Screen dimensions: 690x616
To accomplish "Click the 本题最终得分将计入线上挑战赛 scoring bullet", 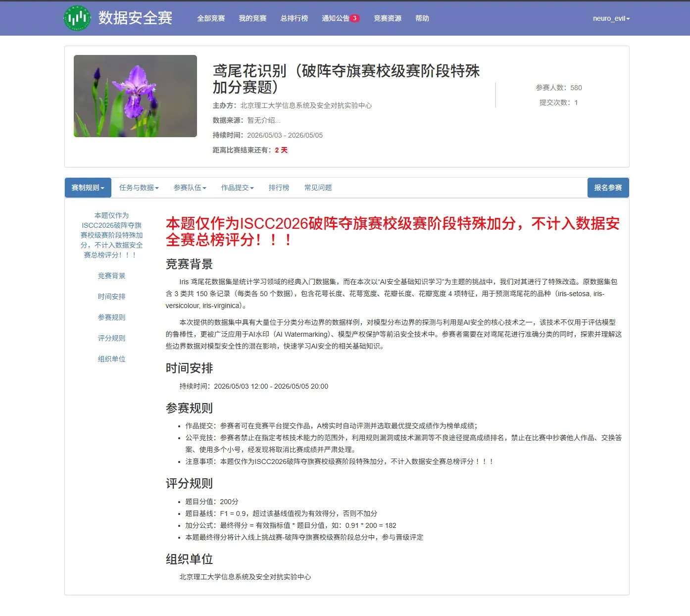I will pos(304,537).
